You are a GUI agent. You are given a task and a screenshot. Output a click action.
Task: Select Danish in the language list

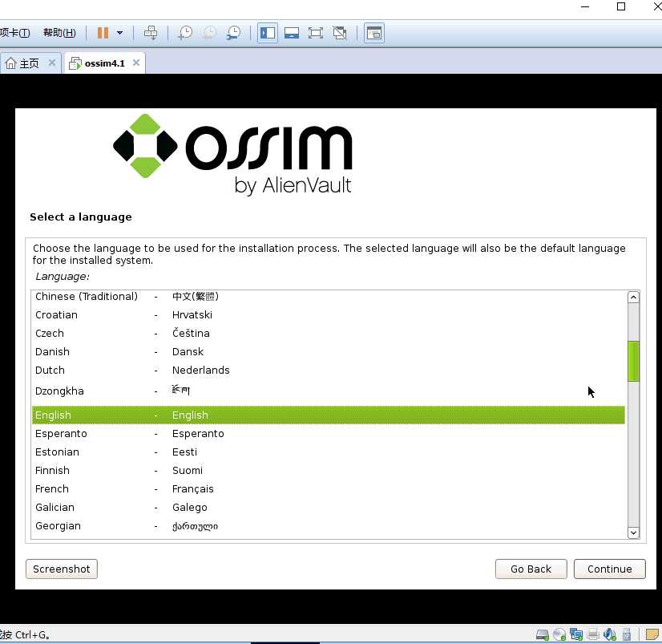coord(329,352)
